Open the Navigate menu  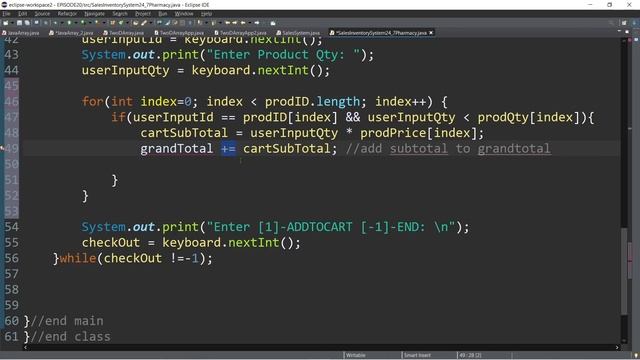click(94, 13)
